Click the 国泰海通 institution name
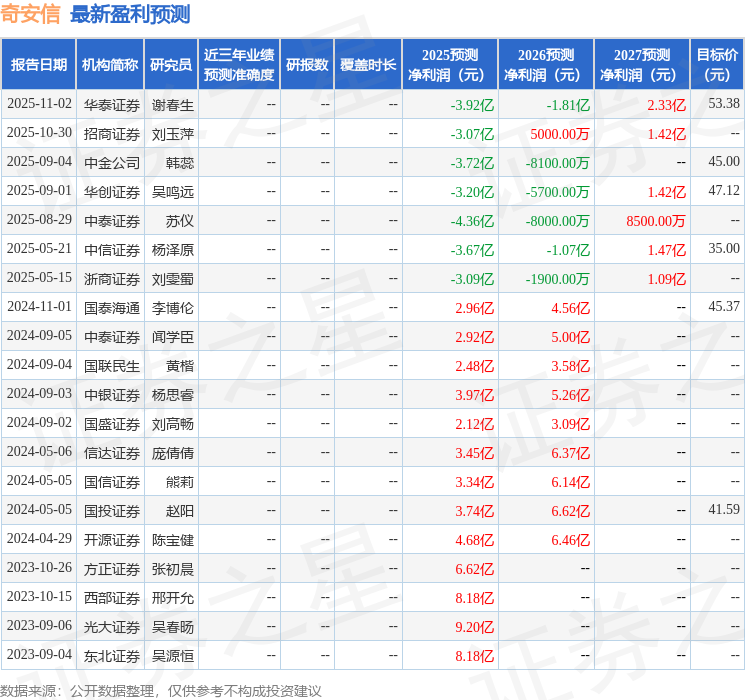Viewport: 745px width, 700px height. point(111,307)
